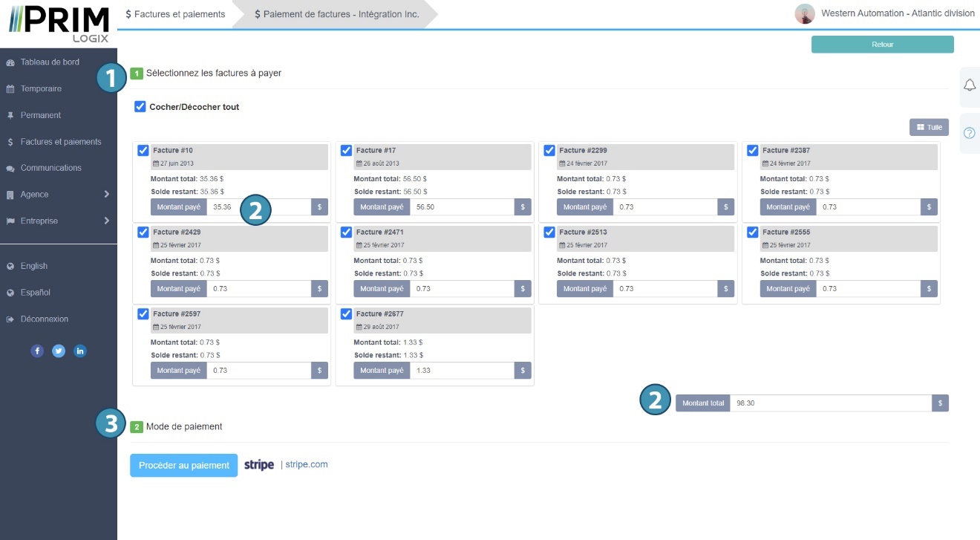Click the notification bell icon
980x540 pixels.
969,85
